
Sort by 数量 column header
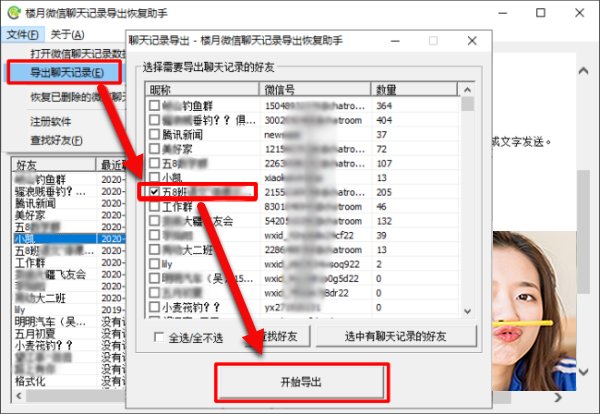coord(414,90)
